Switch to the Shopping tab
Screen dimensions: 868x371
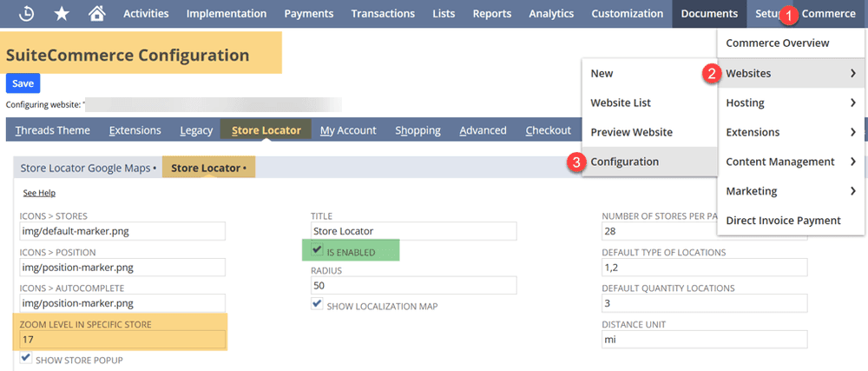tap(418, 130)
